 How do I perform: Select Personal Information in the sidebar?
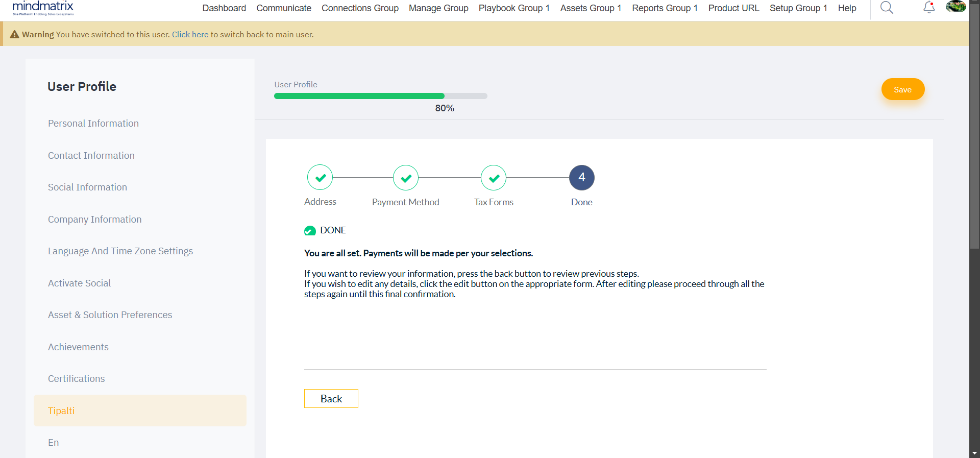point(93,124)
